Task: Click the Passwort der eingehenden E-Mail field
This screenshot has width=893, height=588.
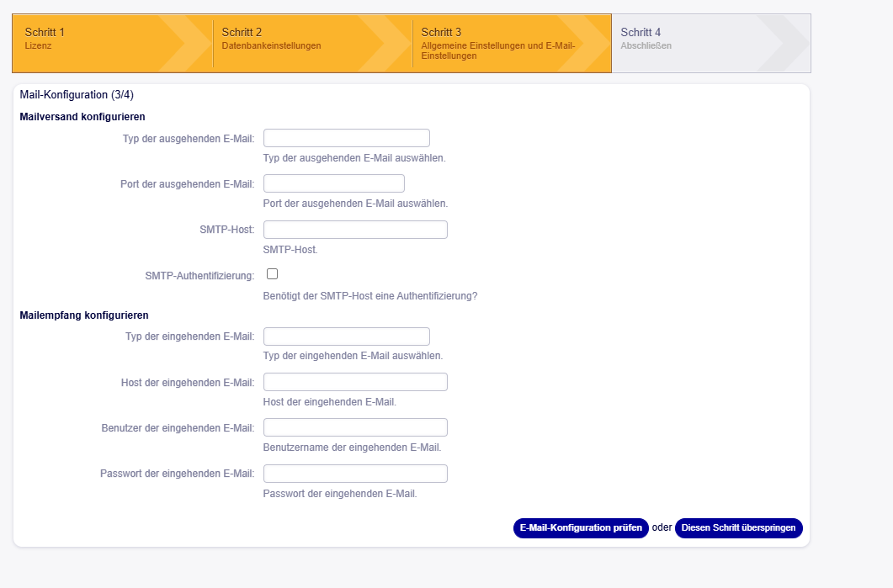Action: 355,474
